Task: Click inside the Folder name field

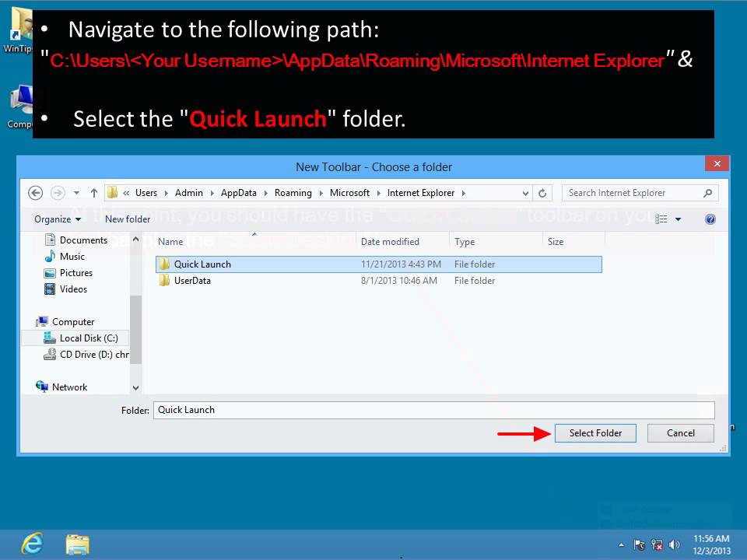Action: pos(350,409)
